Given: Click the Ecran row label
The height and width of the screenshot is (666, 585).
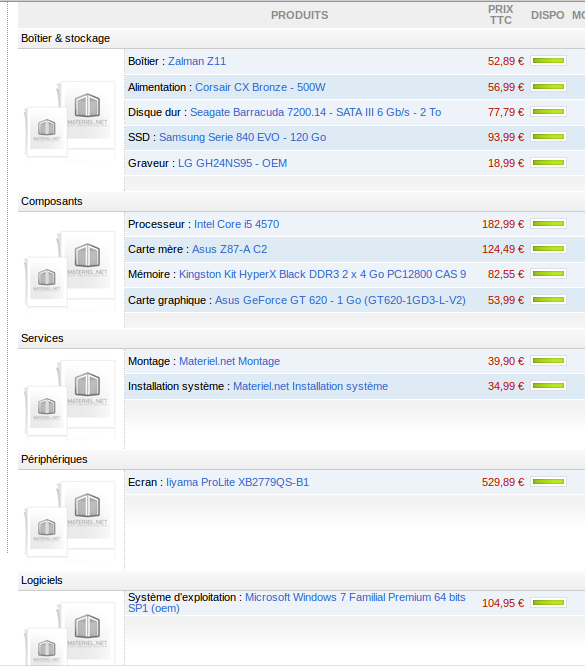Looking at the screenshot, I should pos(143,483).
